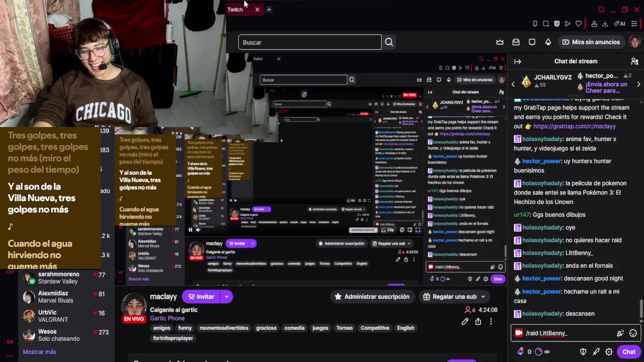The image size is (644, 362).
Task: Click ur147 username in chat
Action: pyautogui.click(x=522, y=215)
